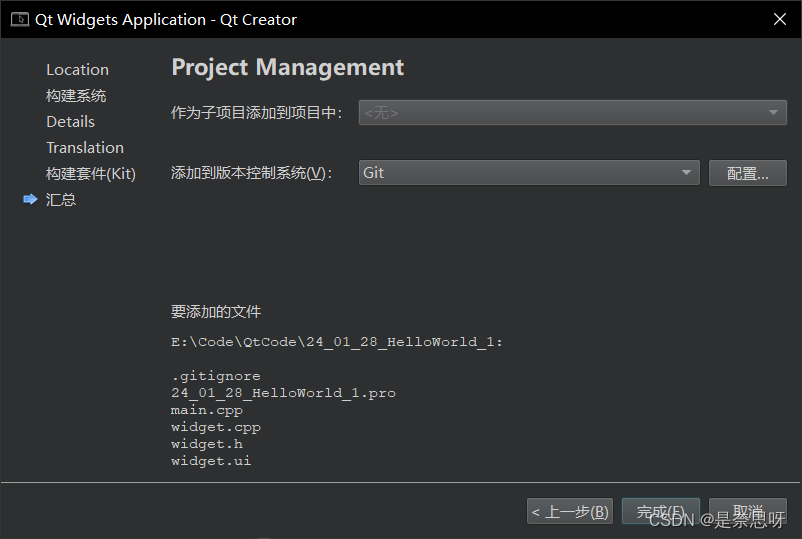
Task: Click the 配置... configure button
Action: click(747, 173)
